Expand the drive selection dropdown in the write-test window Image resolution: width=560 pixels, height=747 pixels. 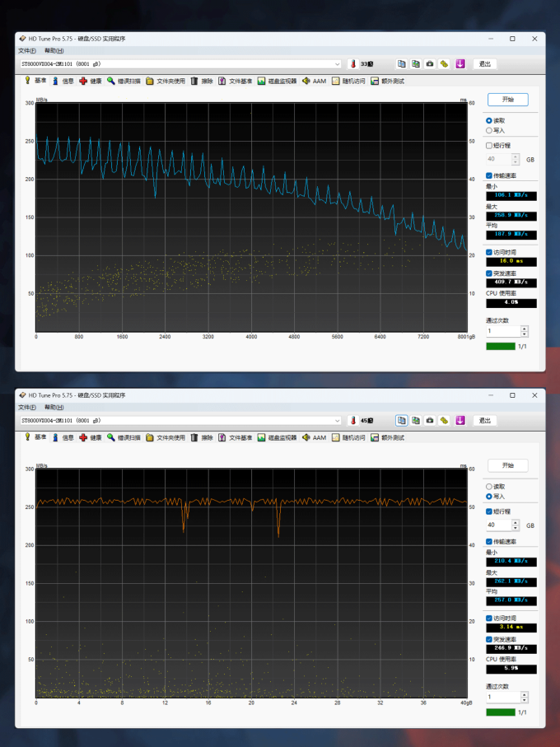coord(337,420)
